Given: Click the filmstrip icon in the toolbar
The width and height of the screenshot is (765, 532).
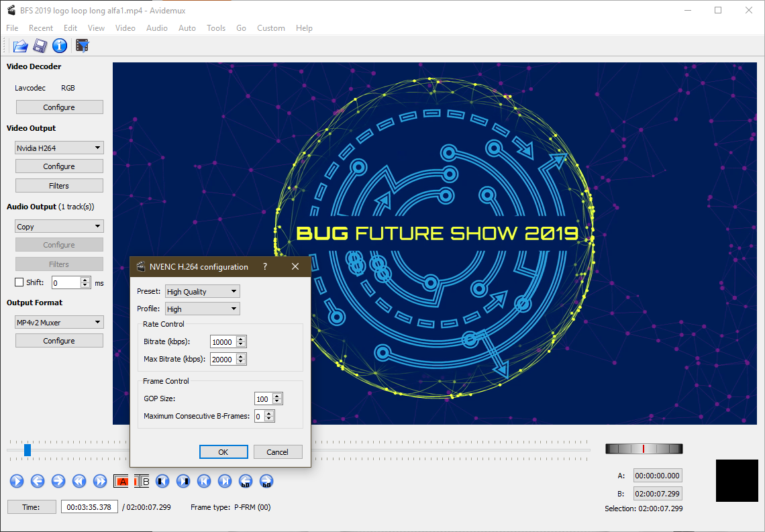Looking at the screenshot, I should (x=82, y=46).
